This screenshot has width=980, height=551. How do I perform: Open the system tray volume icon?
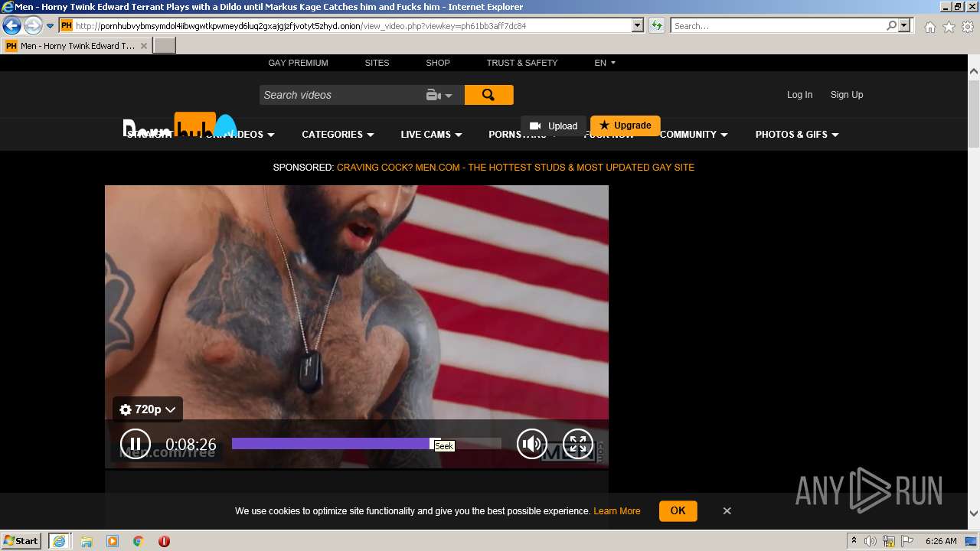(871, 541)
